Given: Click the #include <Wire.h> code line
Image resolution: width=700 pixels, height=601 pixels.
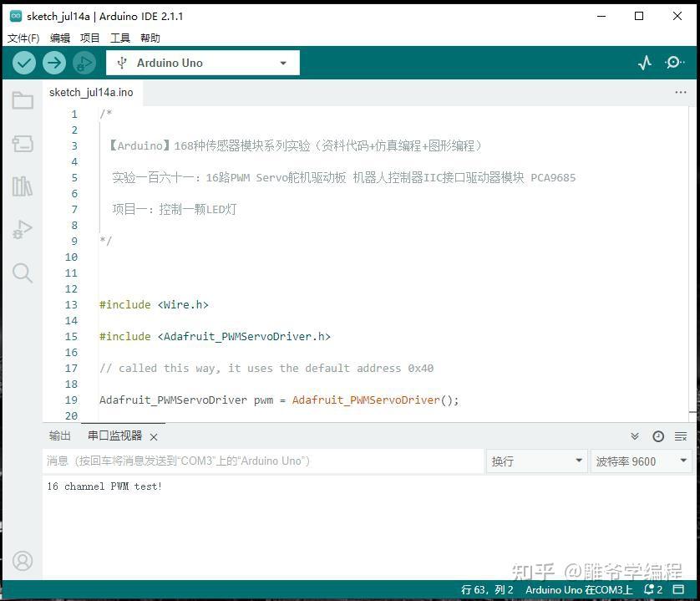Looking at the screenshot, I should tap(154, 305).
